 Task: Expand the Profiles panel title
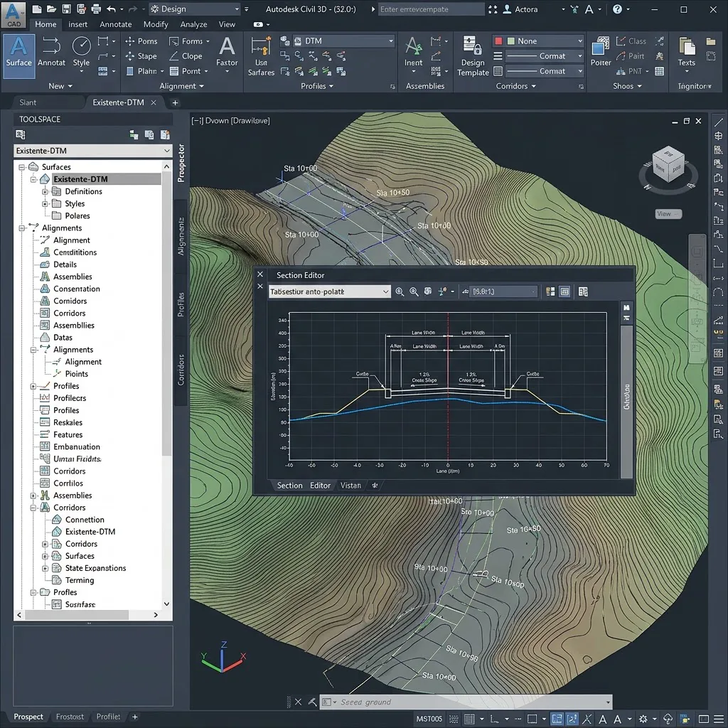click(316, 86)
